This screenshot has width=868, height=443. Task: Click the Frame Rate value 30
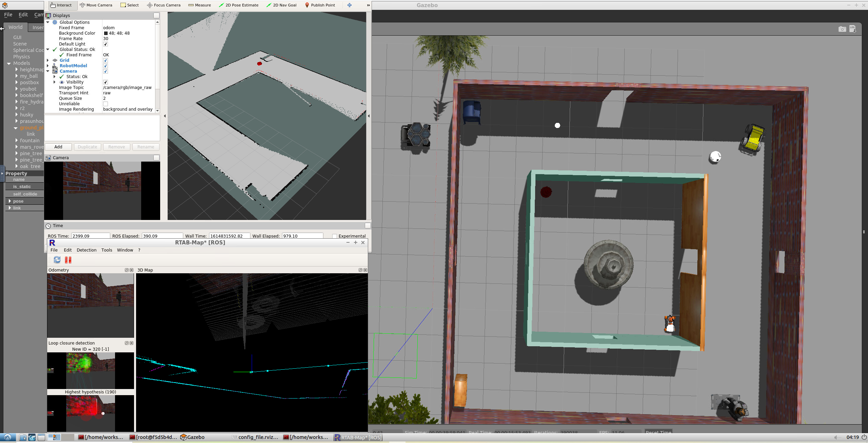pyautogui.click(x=106, y=39)
